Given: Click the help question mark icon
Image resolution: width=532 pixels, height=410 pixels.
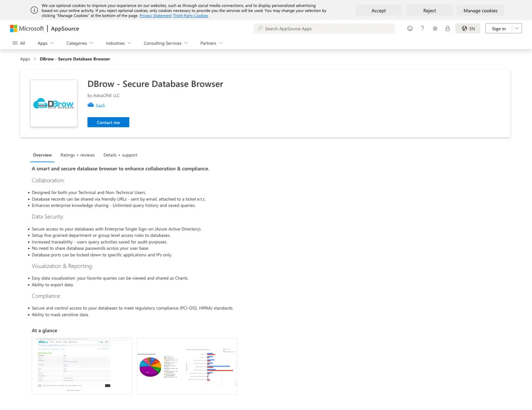Looking at the screenshot, I should [422, 28].
